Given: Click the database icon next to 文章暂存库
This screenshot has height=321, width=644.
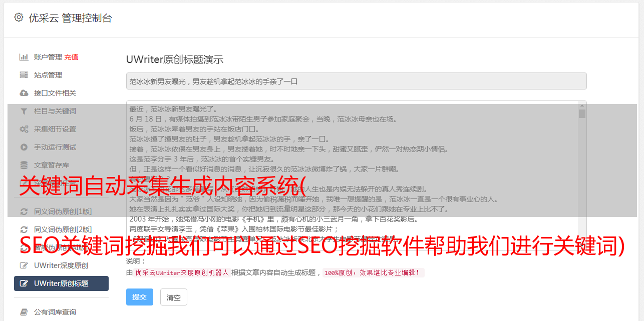Looking at the screenshot, I should tap(24, 165).
